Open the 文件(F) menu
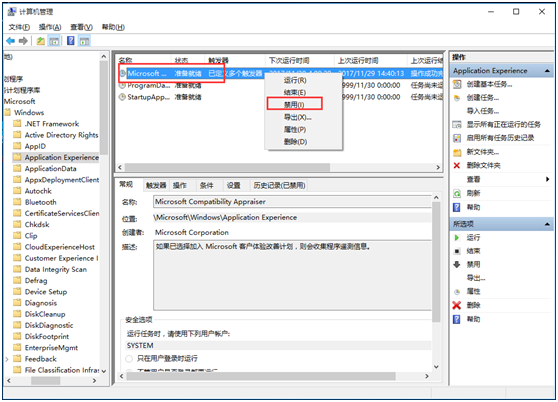The width and height of the screenshot is (558, 402). tap(19, 27)
